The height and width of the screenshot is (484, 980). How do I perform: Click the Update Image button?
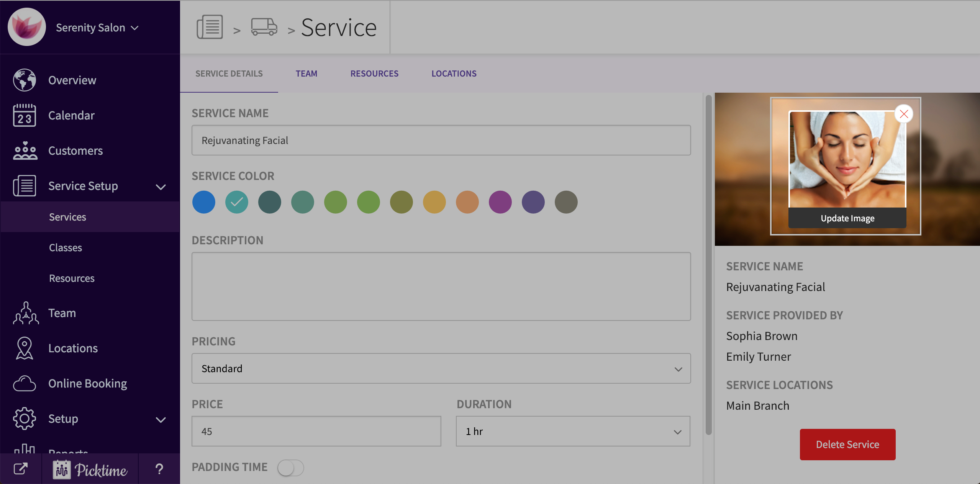coord(847,218)
